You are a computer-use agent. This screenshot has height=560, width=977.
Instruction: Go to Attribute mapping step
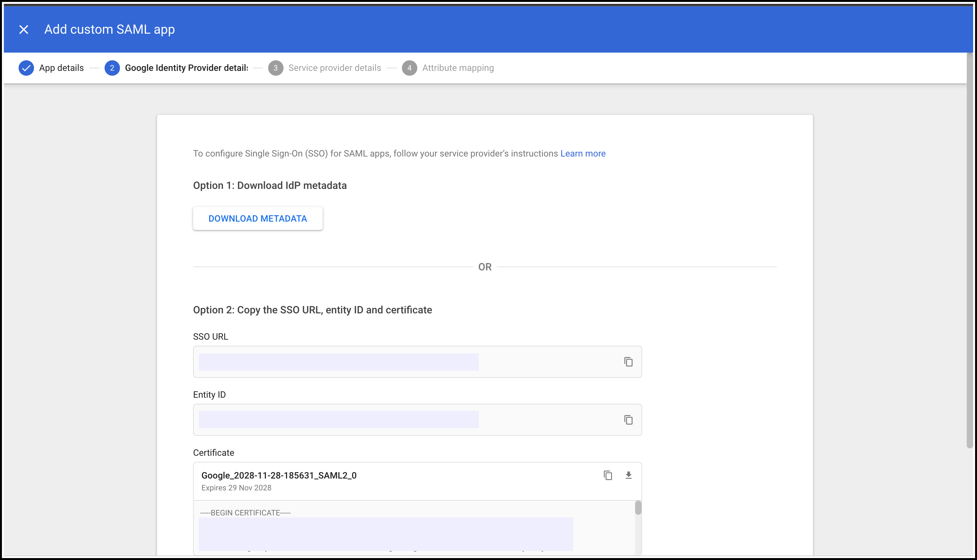coord(458,68)
